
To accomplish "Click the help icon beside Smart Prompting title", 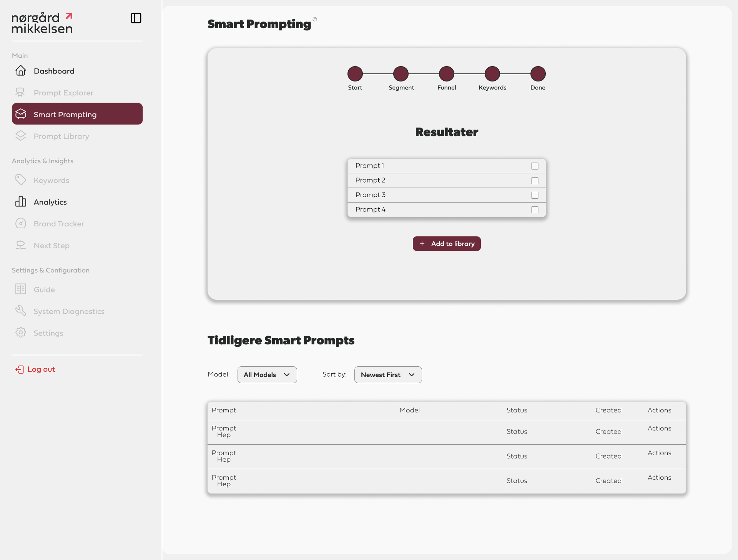I will point(315,19).
